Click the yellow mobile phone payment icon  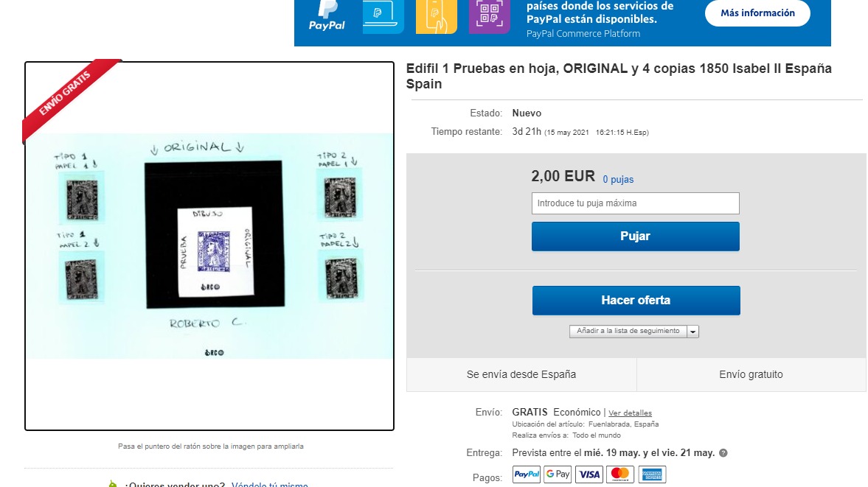pyautogui.click(x=437, y=17)
